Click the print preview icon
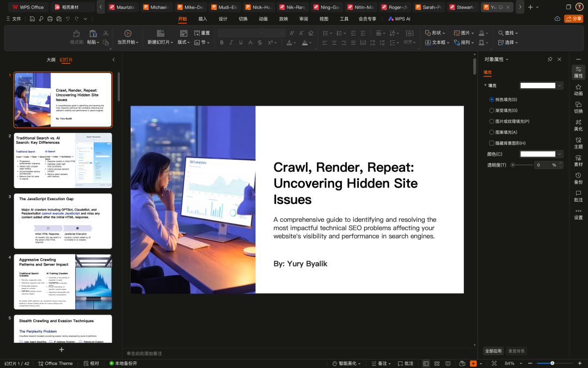The height and width of the screenshot is (368, 588). coord(59,19)
